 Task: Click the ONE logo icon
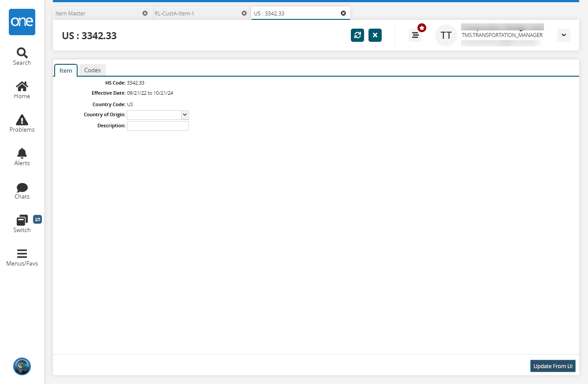22,22
